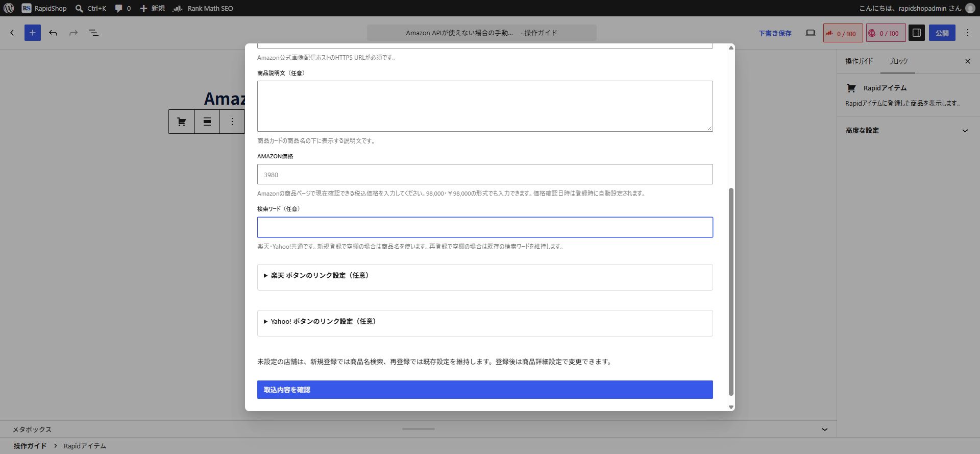Change block alignment in block toolbar
The height and width of the screenshot is (454, 980).
207,122
